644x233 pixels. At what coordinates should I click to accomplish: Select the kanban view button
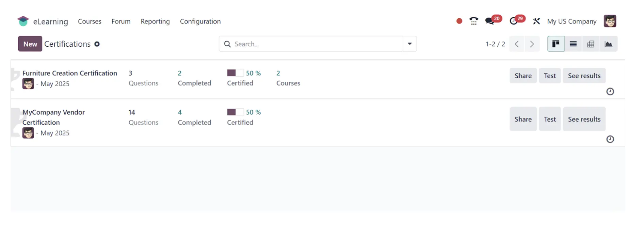[x=556, y=44]
